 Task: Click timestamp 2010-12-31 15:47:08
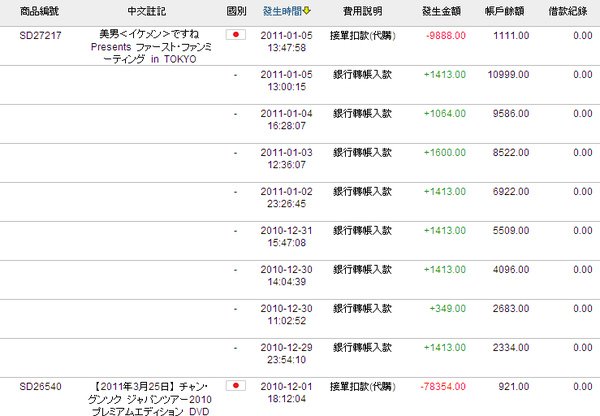coord(287,237)
